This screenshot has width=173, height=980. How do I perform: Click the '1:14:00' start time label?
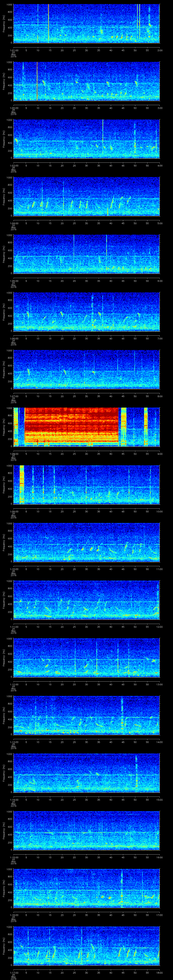point(14,799)
